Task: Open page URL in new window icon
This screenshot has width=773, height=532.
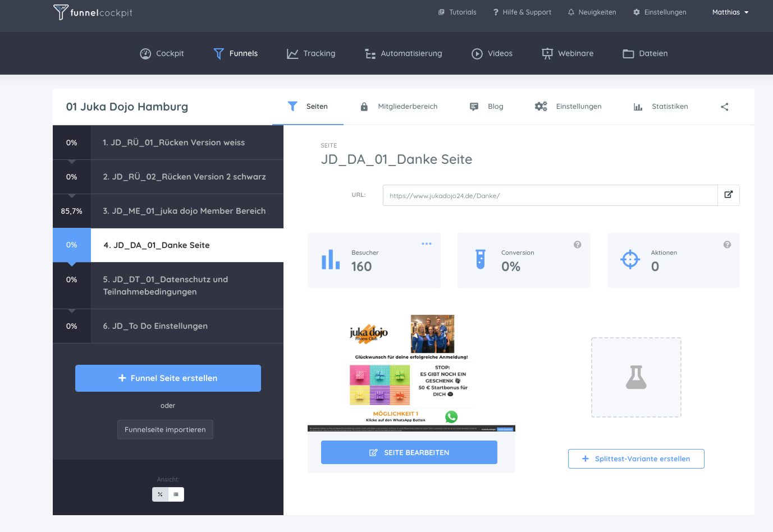Action: (729, 195)
